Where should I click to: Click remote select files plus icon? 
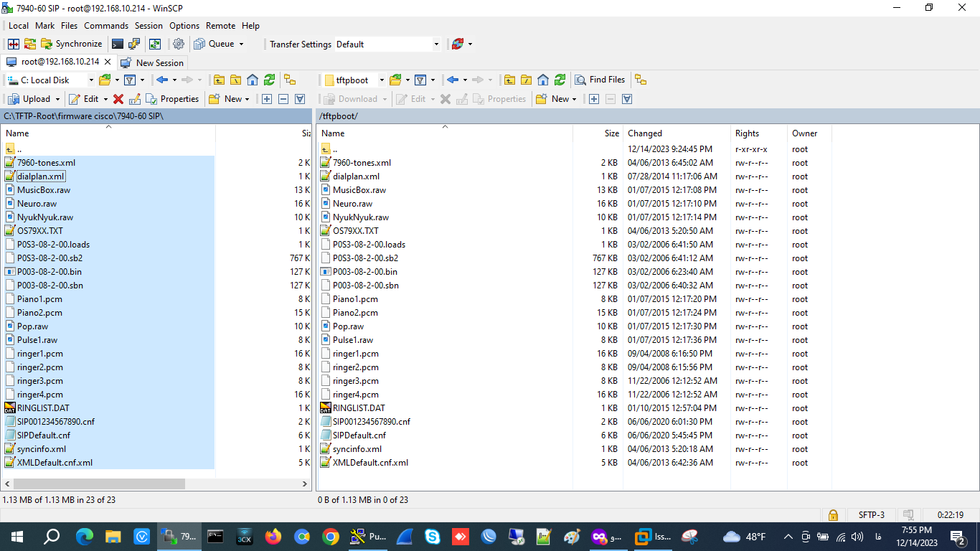[594, 99]
